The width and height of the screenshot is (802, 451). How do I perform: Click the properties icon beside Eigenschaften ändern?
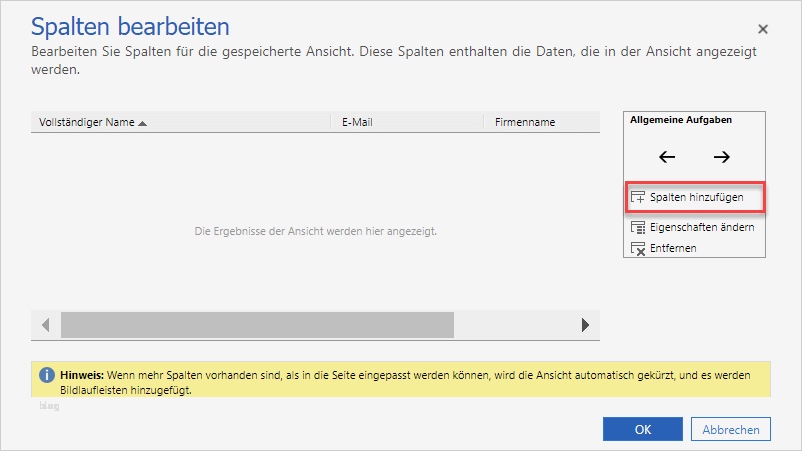638,227
